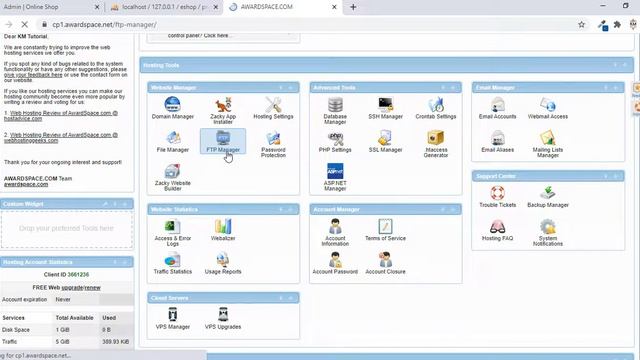Open Password Protection tool
The height and width of the screenshot is (360, 640).
273,144
